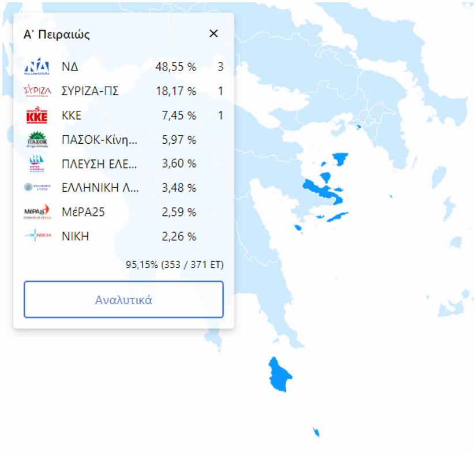Click the Α' Πειραιώς panel title
Viewport: 476px width, 455px height.
pyautogui.click(x=55, y=33)
